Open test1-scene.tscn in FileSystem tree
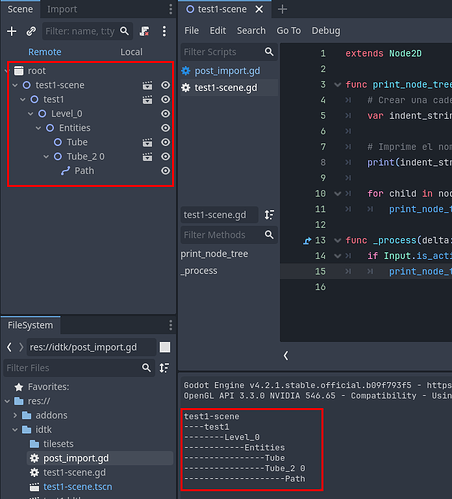 tap(78, 487)
